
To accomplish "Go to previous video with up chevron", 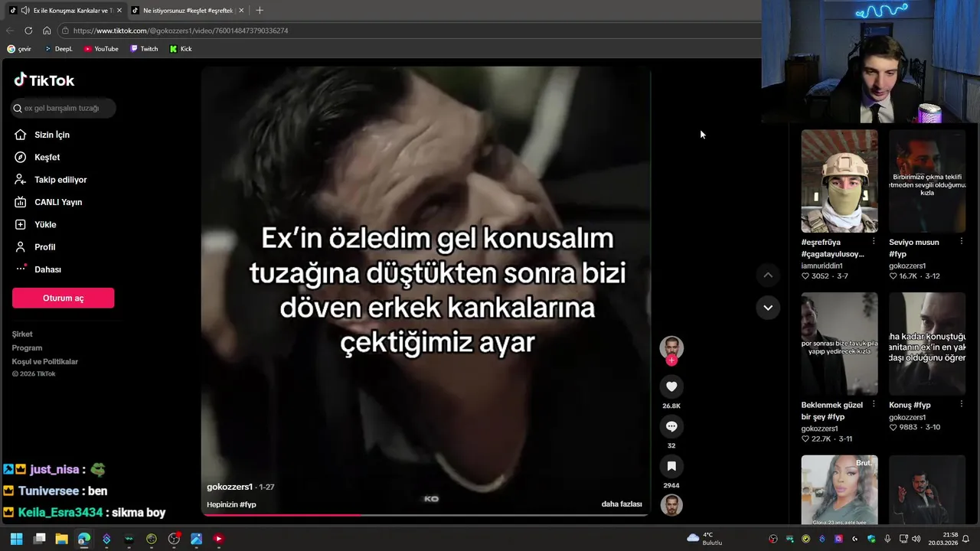I will (x=768, y=275).
